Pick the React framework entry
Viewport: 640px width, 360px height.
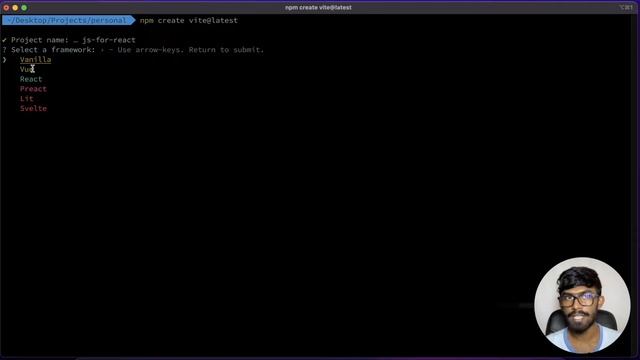pyautogui.click(x=31, y=79)
